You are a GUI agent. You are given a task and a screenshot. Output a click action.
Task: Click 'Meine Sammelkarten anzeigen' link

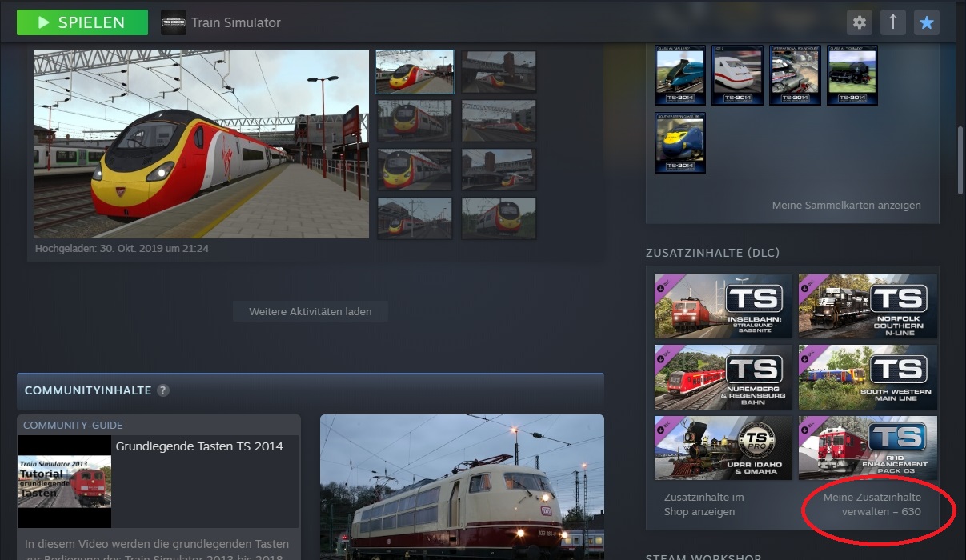(x=846, y=206)
